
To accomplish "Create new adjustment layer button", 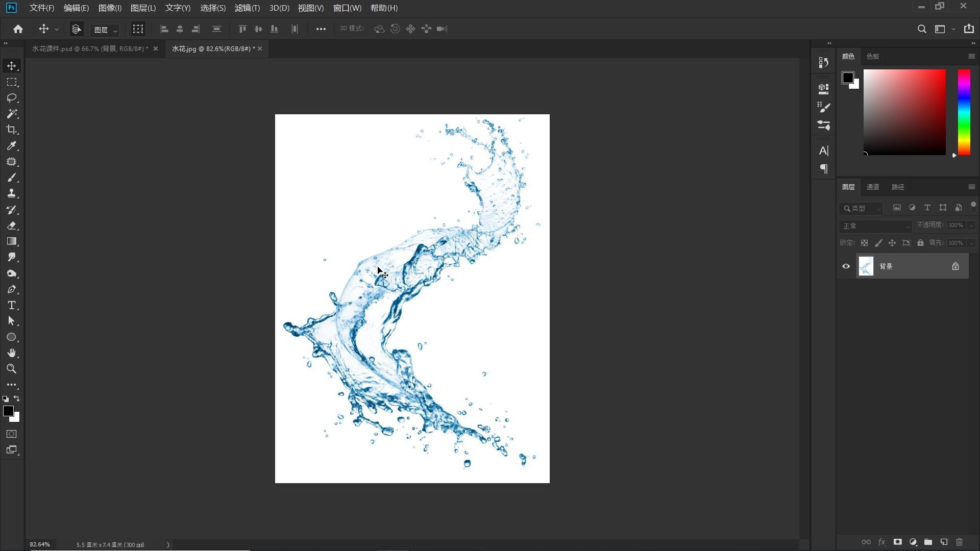I will (x=913, y=542).
